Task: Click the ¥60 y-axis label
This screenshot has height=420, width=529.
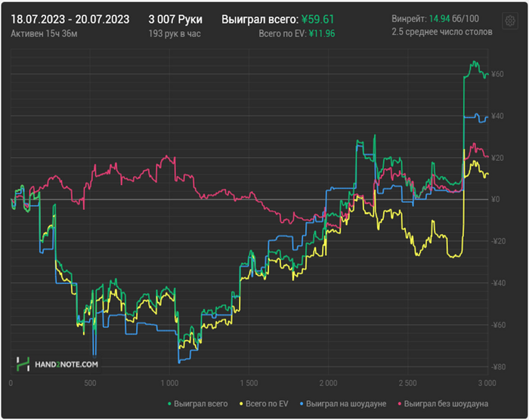Action: (497, 74)
